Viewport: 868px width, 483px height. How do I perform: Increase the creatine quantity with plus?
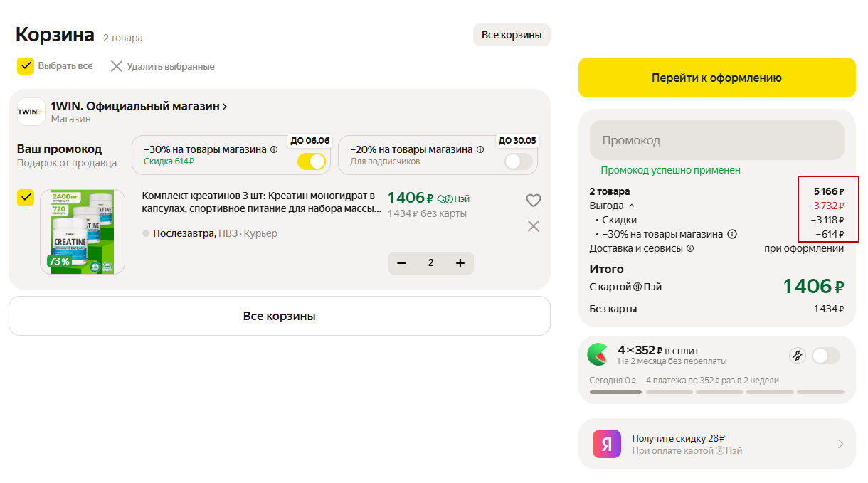point(460,263)
